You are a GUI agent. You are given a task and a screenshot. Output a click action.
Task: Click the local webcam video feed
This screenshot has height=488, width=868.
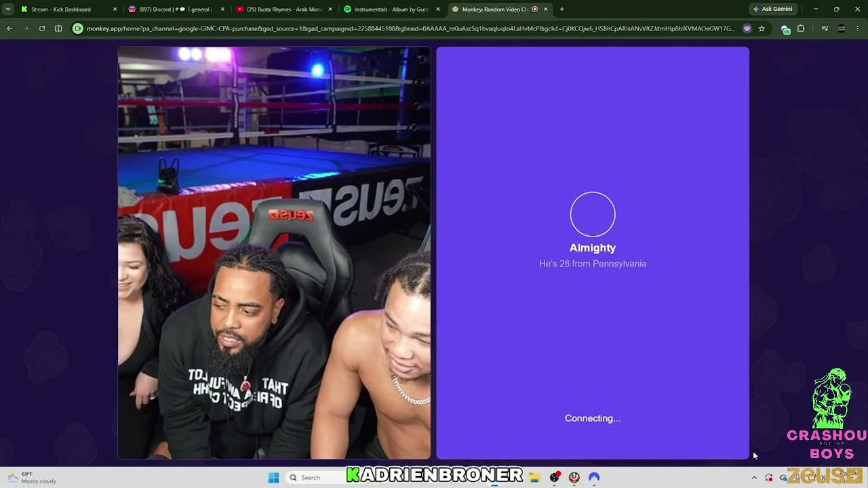click(x=274, y=253)
